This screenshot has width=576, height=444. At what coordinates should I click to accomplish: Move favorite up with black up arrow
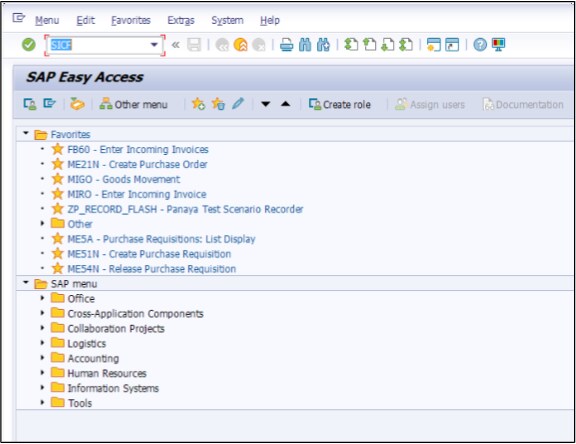pos(285,104)
